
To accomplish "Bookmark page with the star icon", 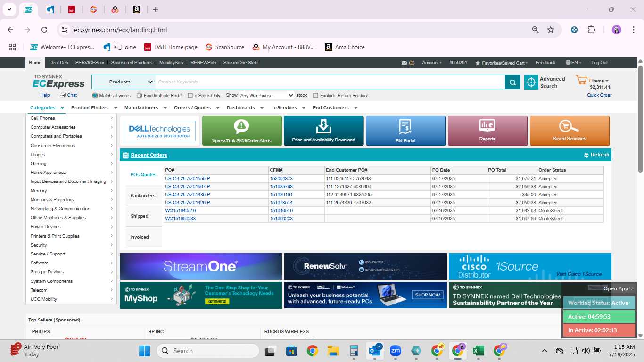I will point(551,30).
